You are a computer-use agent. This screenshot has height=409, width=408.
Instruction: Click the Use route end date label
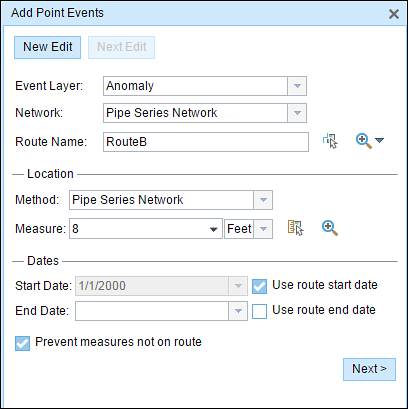[324, 310]
